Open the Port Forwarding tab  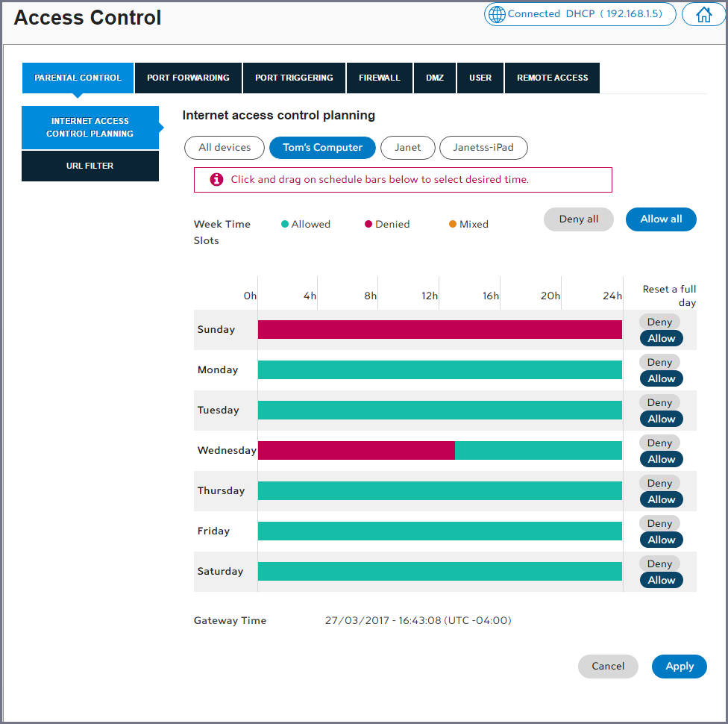188,78
